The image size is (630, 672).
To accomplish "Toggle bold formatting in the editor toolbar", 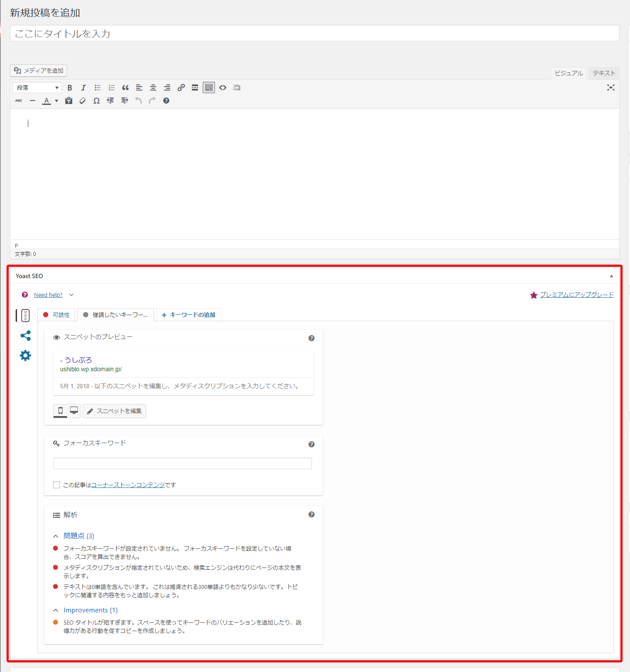I will coord(70,87).
